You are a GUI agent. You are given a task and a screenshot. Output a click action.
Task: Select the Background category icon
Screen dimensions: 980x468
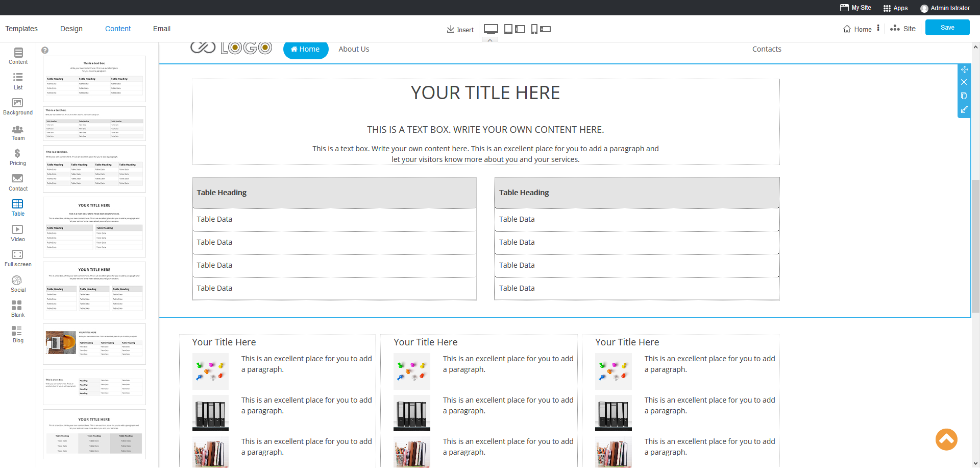click(x=17, y=107)
